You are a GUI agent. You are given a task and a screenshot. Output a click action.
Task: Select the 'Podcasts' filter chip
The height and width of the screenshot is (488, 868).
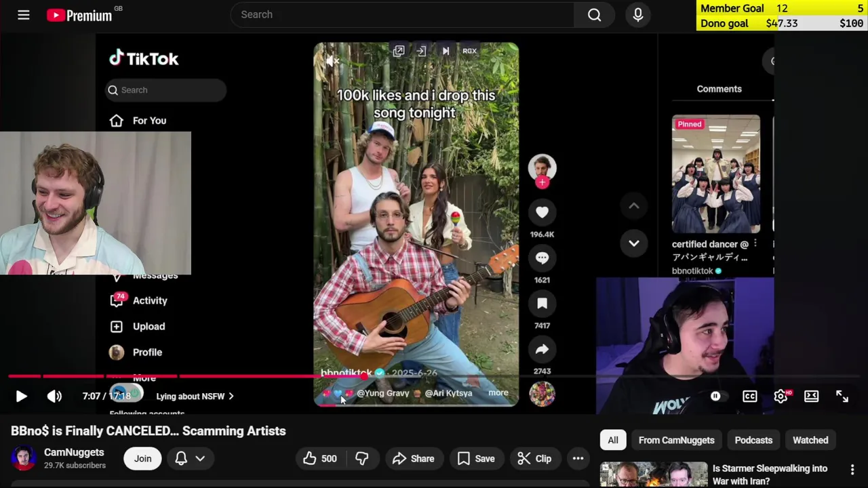pos(753,440)
